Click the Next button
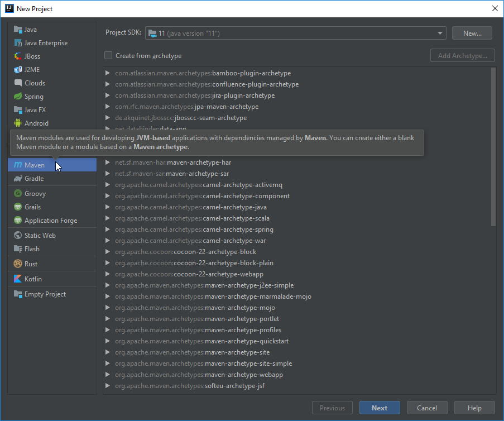 point(380,408)
